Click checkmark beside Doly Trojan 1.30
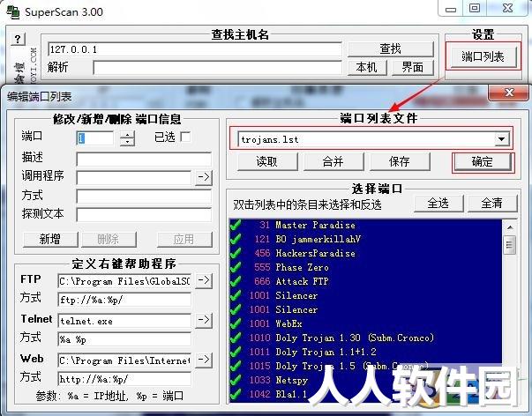 click(x=236, y=338)
